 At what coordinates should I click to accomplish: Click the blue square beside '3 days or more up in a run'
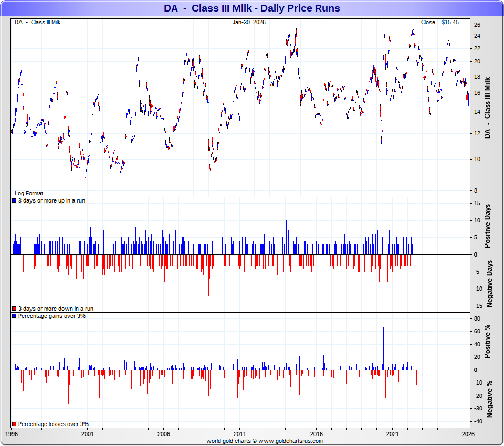coord(14,200)
